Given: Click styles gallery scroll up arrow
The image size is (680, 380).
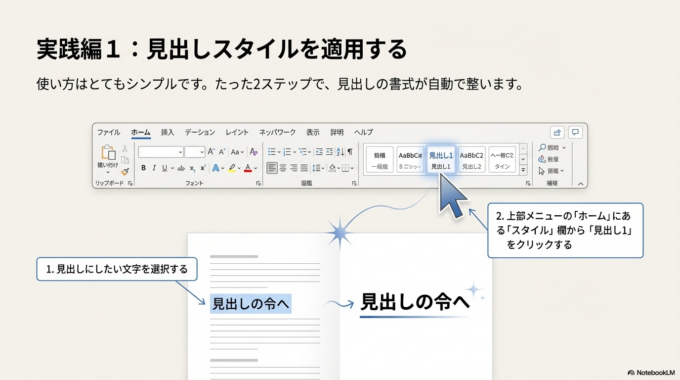Looking at the screenshot, I should [523, 149].
